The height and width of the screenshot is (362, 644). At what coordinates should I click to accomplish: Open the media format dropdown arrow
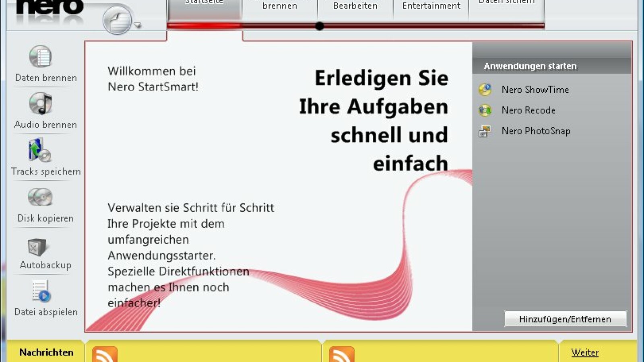coord(137,24)
